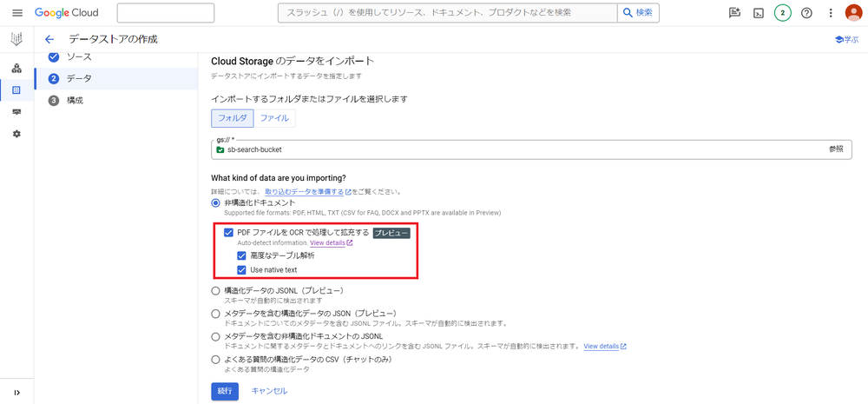Click 'What kind of data are you importing?' text

pyautogui.click(x=279, y=178)
